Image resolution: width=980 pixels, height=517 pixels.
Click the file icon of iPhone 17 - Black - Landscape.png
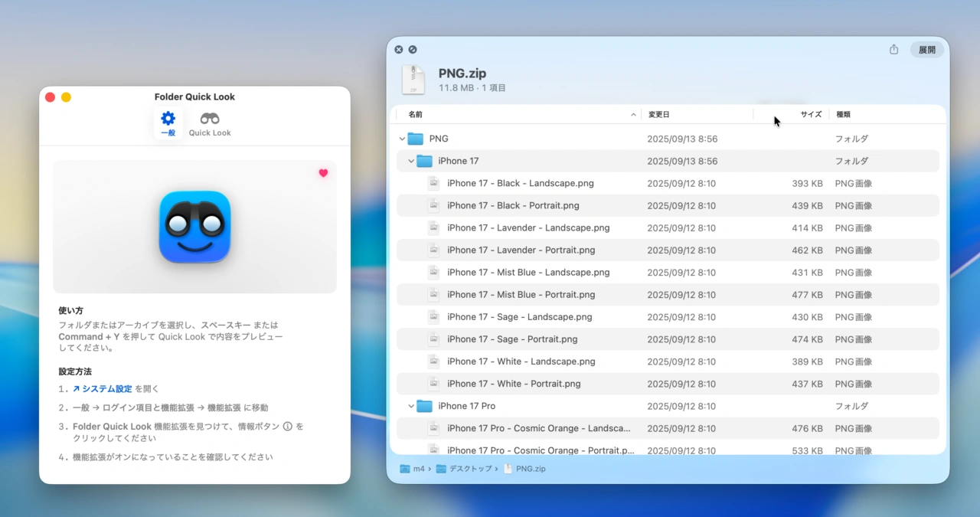(433, 183)
